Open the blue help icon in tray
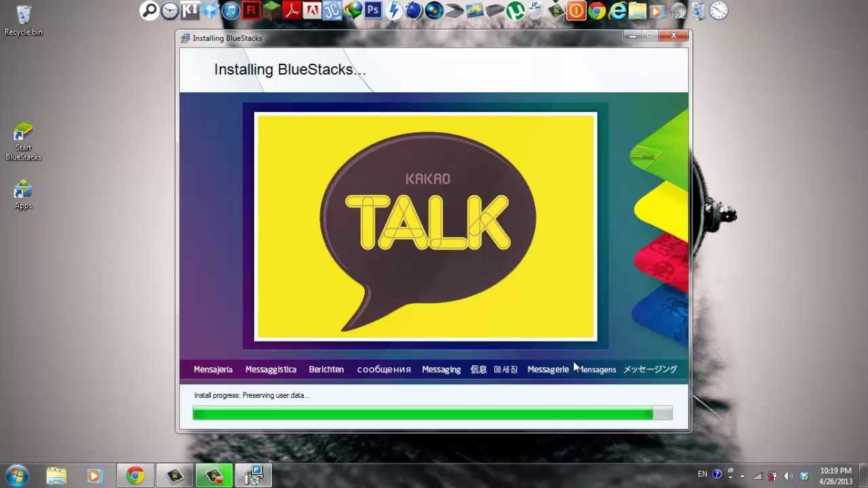The height and width of the screenshot is (488, 868). pos(717,474)
